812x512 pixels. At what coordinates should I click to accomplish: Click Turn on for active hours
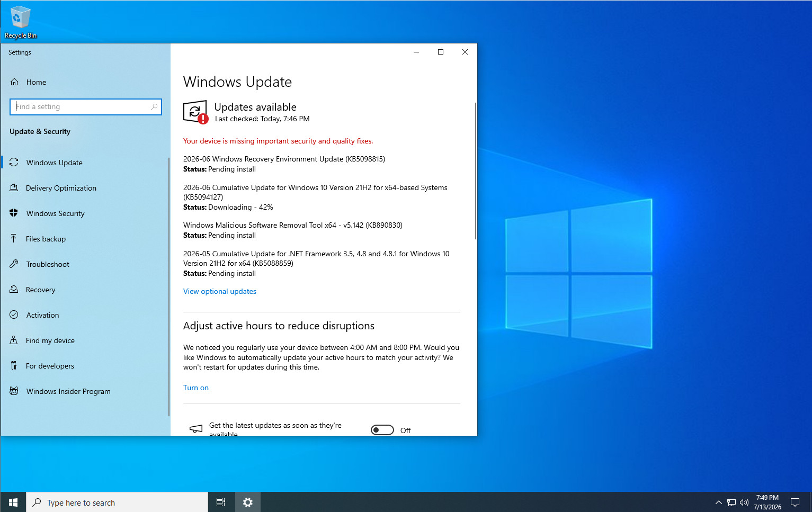pyautogui.click(x=196, y=388)
